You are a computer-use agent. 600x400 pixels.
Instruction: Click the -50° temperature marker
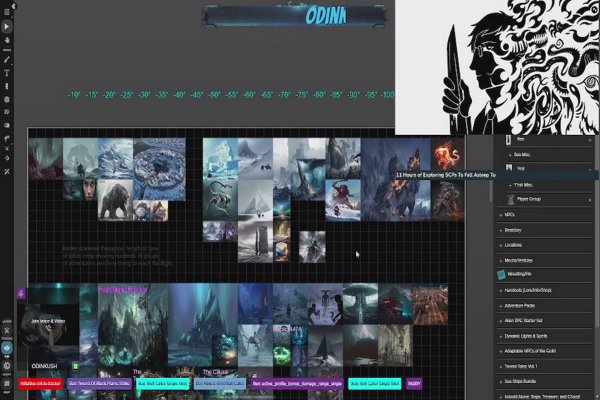(214, 95)
